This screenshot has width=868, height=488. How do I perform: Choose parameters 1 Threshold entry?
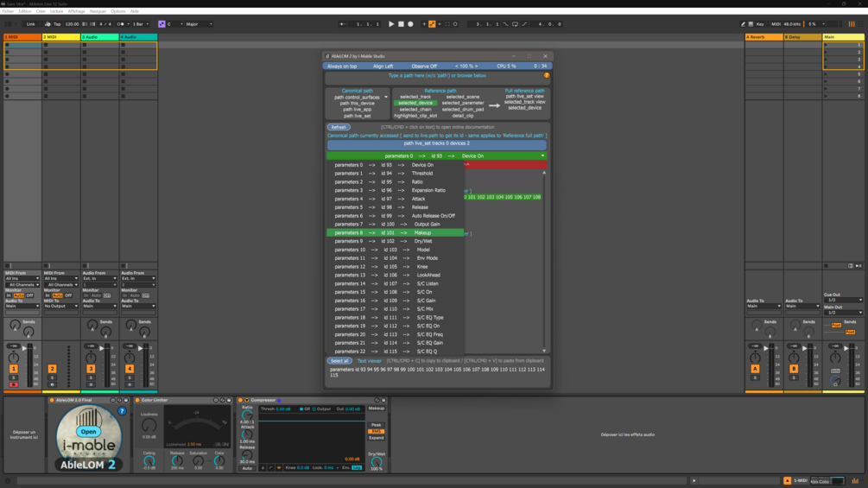click(x=395, y=174)
